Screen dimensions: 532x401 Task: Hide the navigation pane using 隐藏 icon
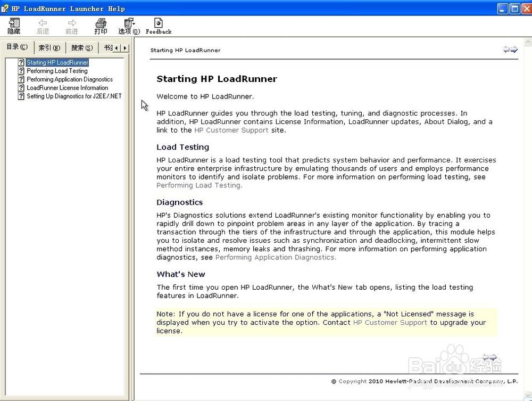[14, 25]
